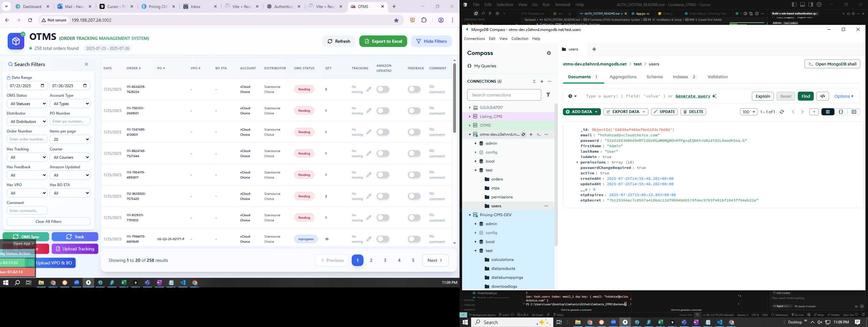Open the Source Control icon in Cursor

[x=490, y=13]
